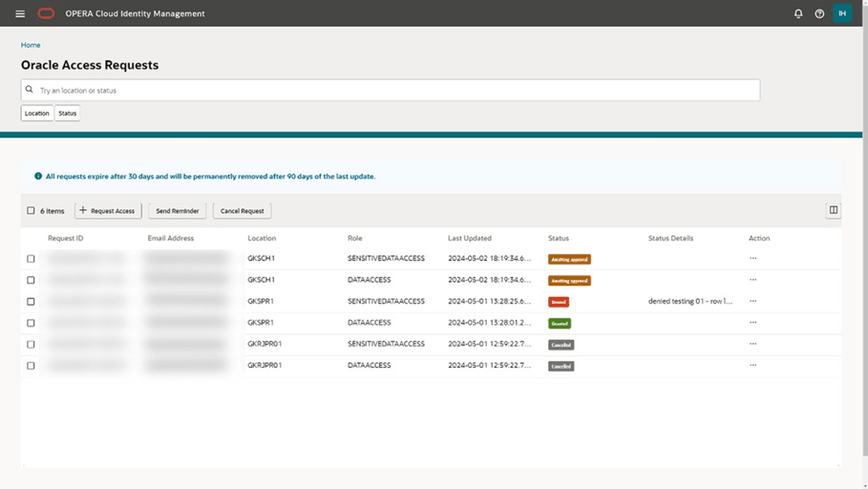Click the red Oracle logo
The image size is (868, 489).
[46, 13]
